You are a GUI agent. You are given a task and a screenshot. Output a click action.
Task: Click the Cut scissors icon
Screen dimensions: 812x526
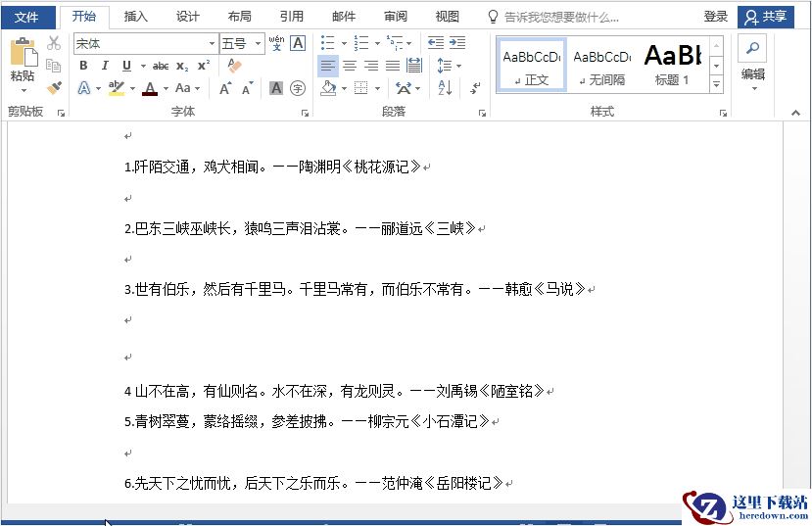53,43
